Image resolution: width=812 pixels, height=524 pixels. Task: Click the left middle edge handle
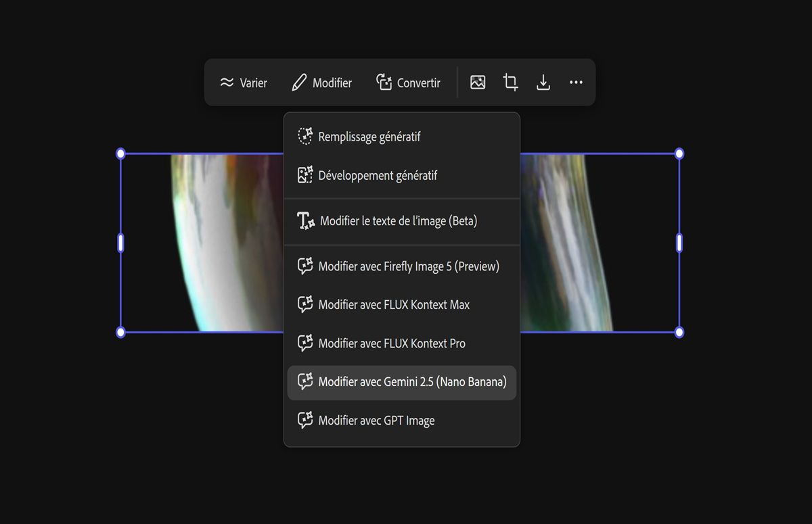(x=120, y=243)
